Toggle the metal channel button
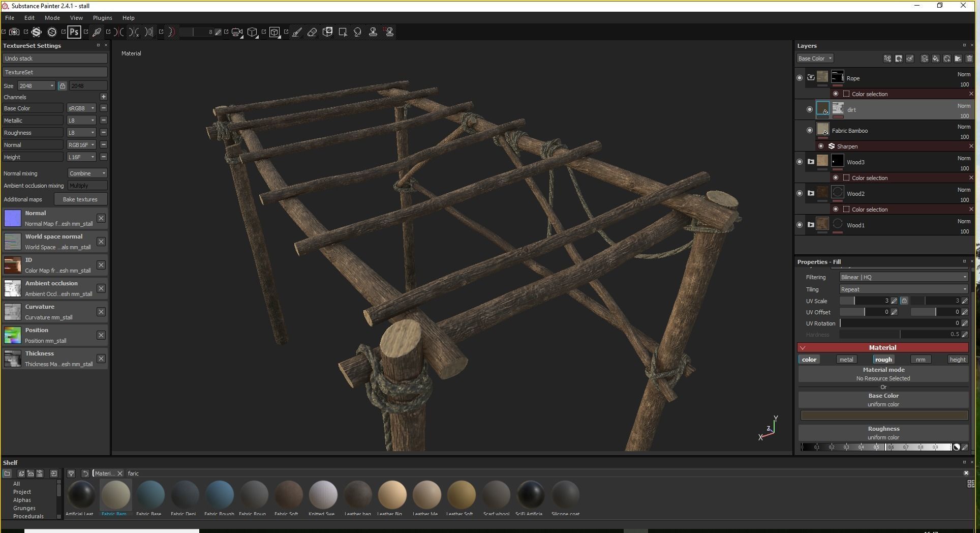Screen dimensions: 980x533 (x=846, y=360)
